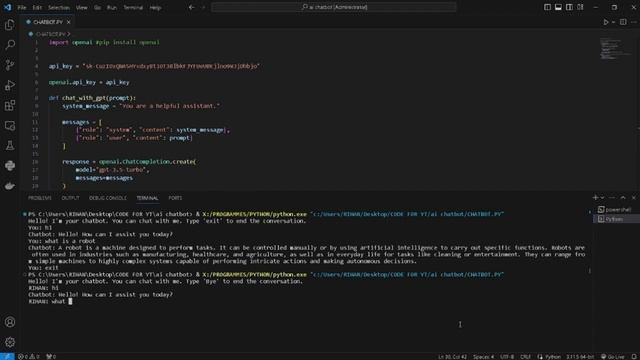Expand the run options dropdown arrow
Viewport: 640px width, 360px height.
(x=613, y=22)
